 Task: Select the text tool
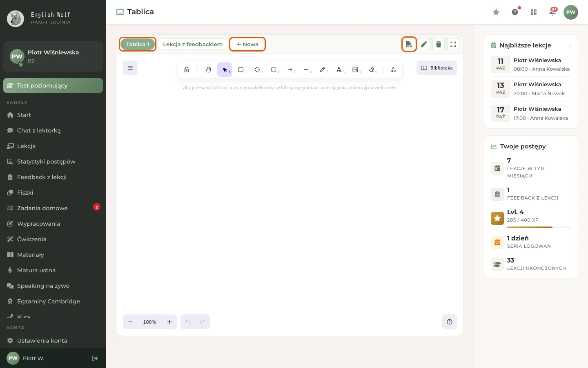[339, 70]
